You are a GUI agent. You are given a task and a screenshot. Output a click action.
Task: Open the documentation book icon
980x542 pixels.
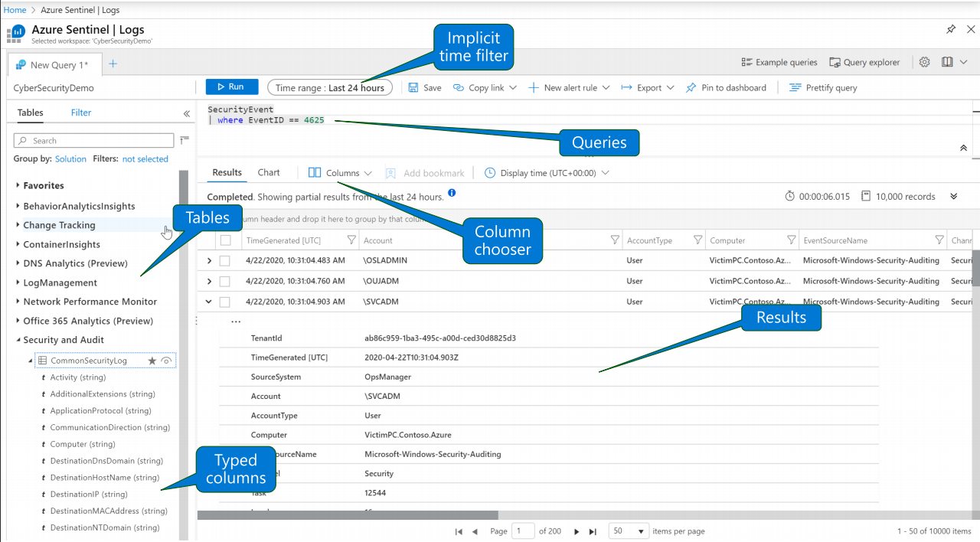(947, 62)
